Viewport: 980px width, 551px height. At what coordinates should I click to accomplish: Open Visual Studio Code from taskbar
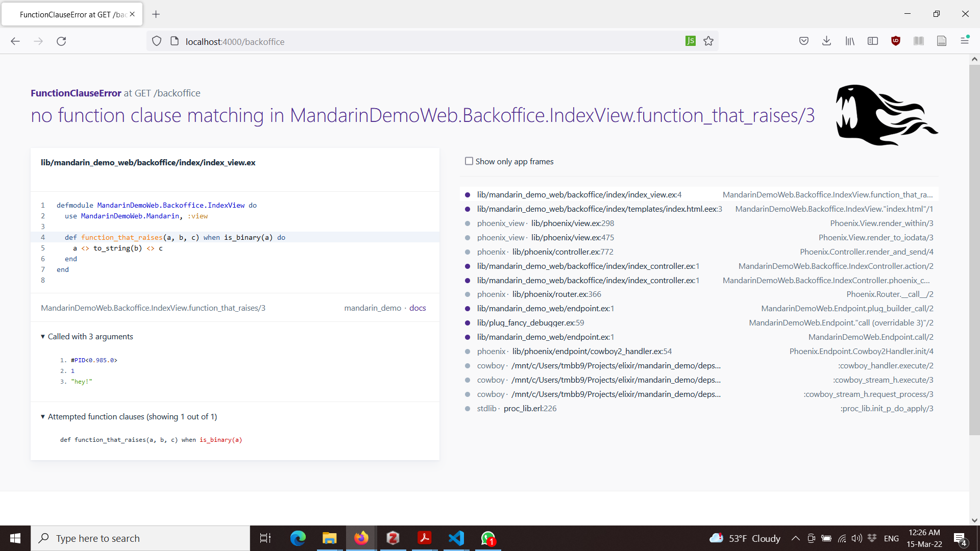pyautogui.click(x=456, y=538)
